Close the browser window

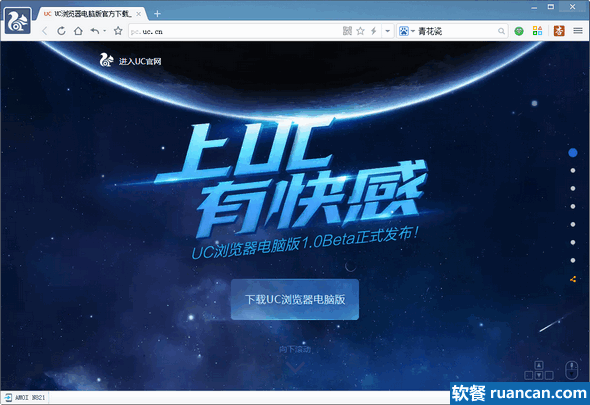click(572, 6)
